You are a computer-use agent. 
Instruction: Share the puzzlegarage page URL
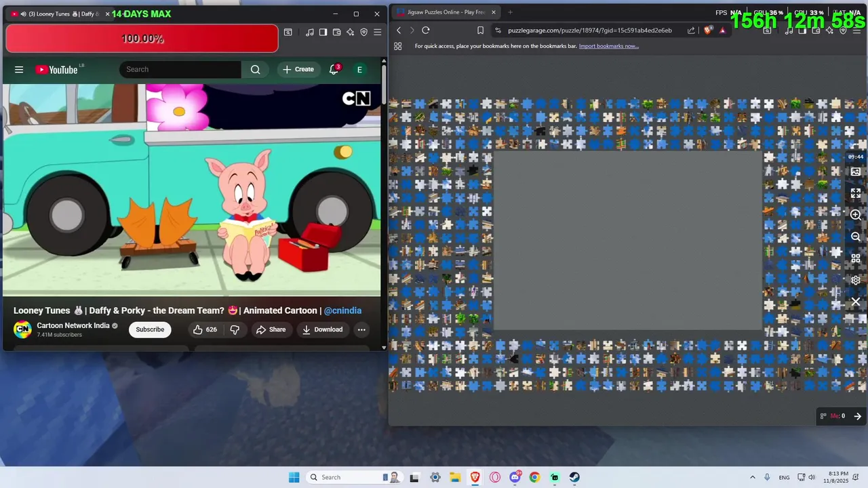(x=691, y=30)
